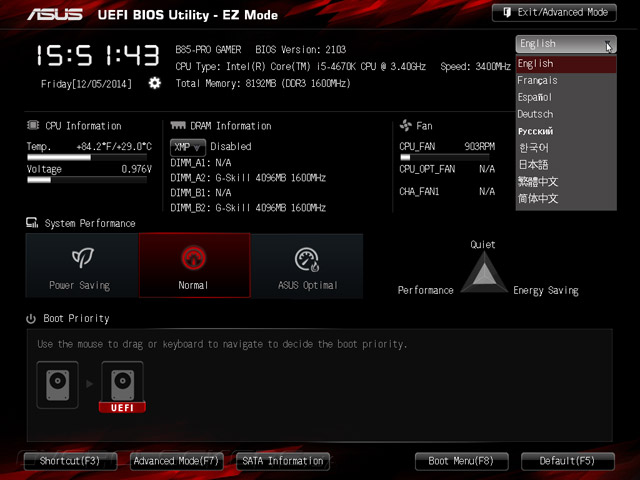Click the 0.976V voltage value
This screenshot has width=640, height=480.
136,169
